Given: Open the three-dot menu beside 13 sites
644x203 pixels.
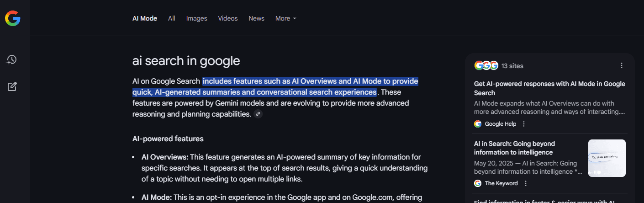Looking at the screenshot, I should click(x=621, y=66).
